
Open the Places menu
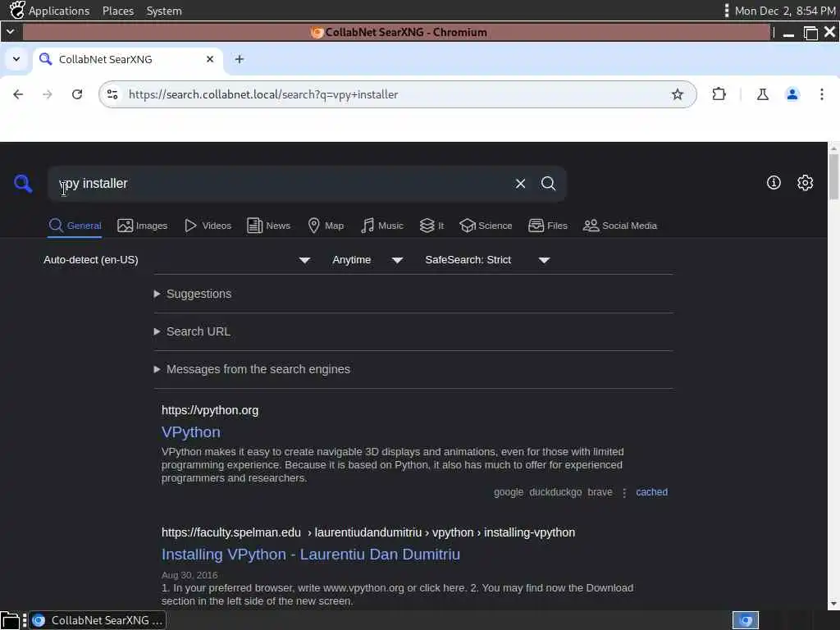click(x=118, y=11)
